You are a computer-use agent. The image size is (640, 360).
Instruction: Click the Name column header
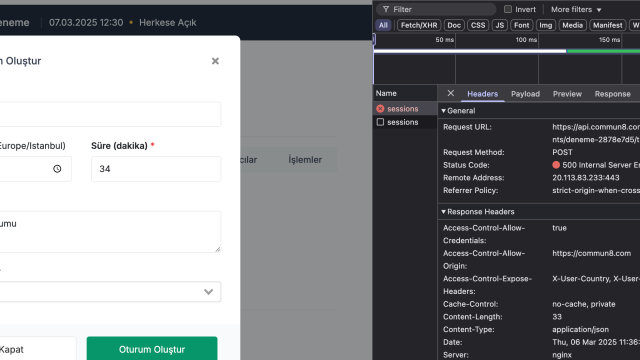[x=405, y=93]
